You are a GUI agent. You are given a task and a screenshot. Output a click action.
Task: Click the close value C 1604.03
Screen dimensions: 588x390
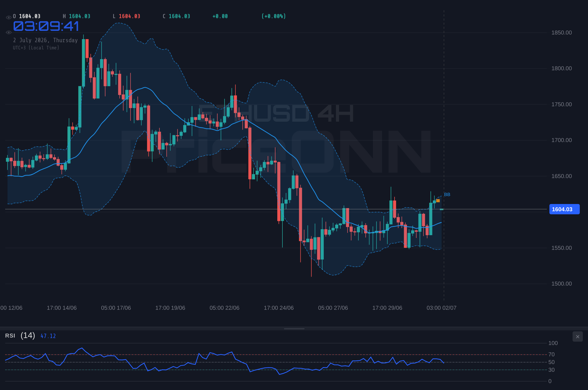pyautogui.click(x=176, y=16)
